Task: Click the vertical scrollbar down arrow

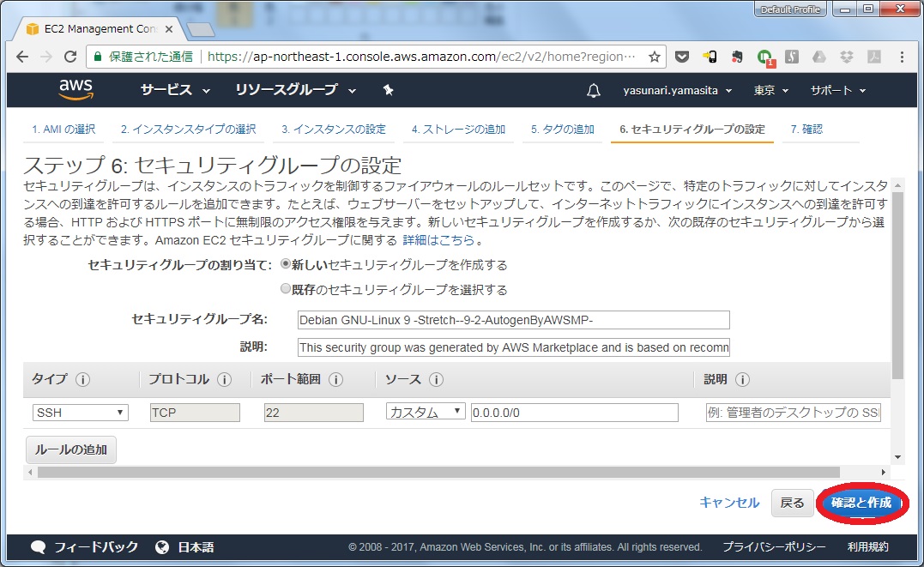Action: (x=897, y=457)
